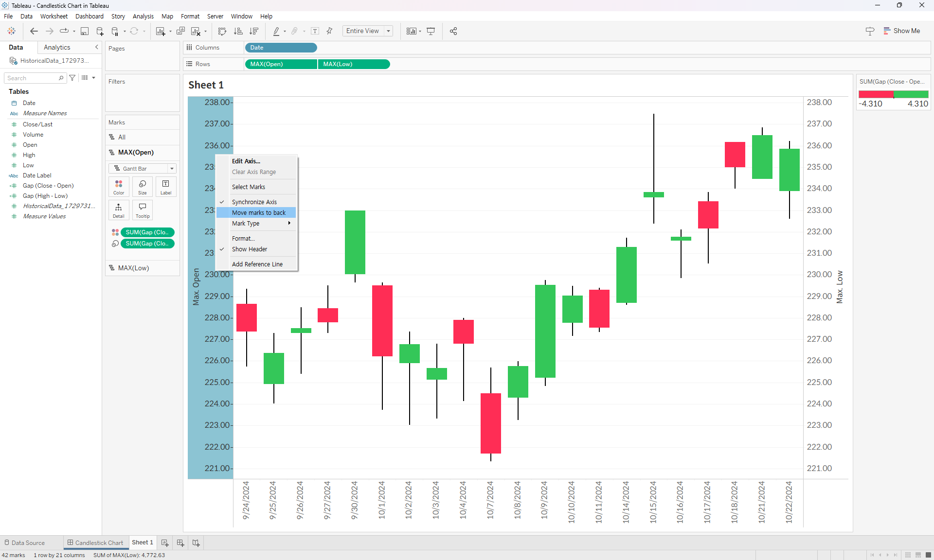Click the Share workbook icon
The height and width of the screenshot is (560, 934).
pyautogui.click(x=453, y=31)
